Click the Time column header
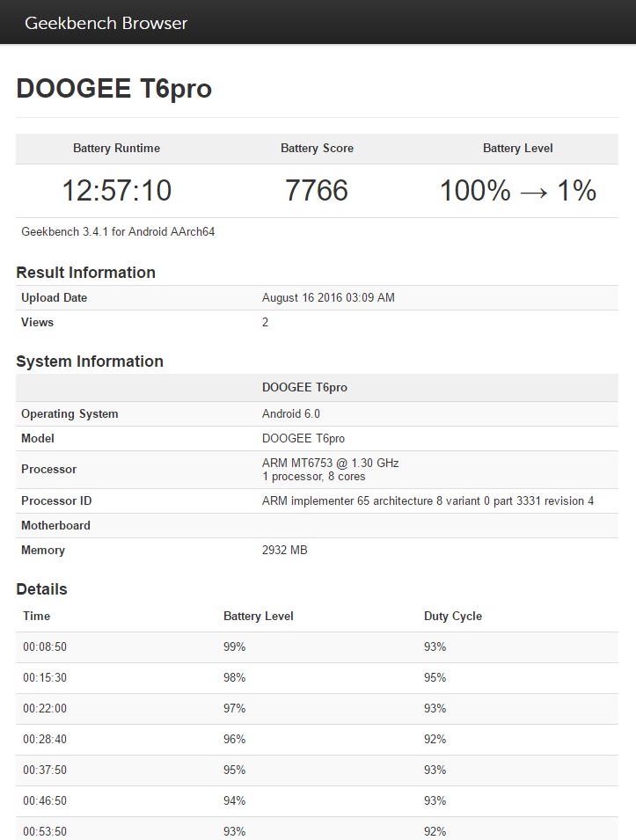Viewport: 636px width, 840px height. click(x=36, y=616)
